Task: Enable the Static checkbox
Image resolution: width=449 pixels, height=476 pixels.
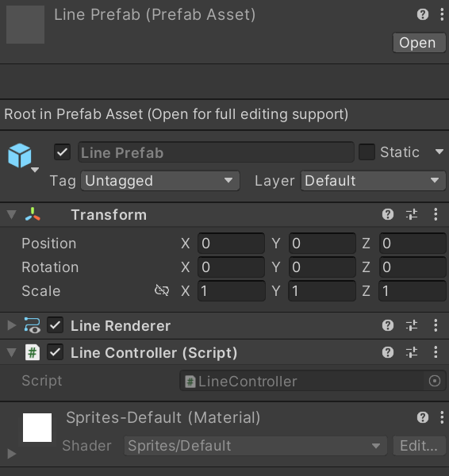Action: [x=366, y=152]
